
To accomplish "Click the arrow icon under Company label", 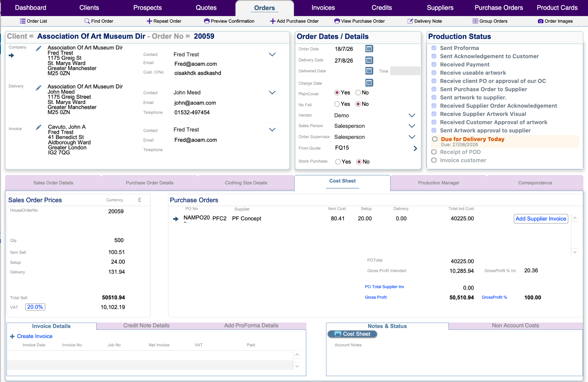I will [11, 55].
